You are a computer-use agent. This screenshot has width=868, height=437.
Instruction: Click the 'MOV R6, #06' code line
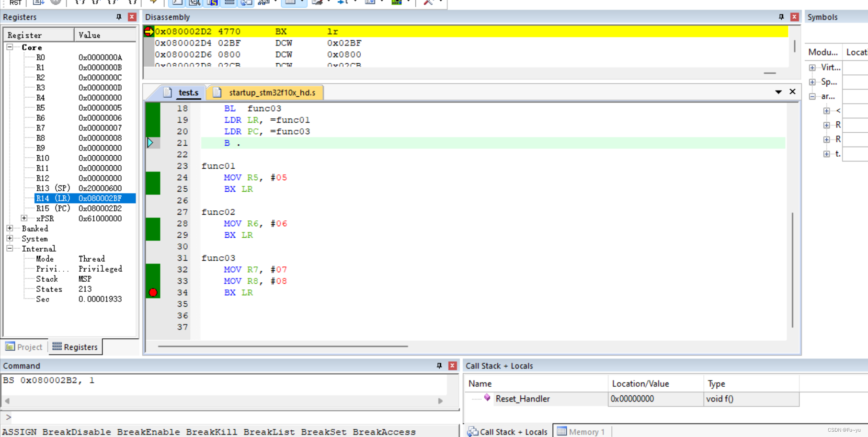[255, 223]
